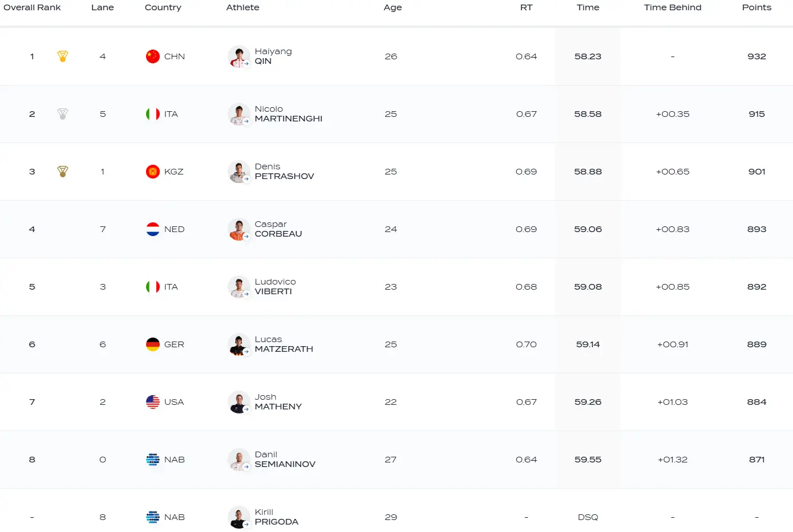The image size is (793, 532).
Task: Click the USA flag icon
Action: 153,402
